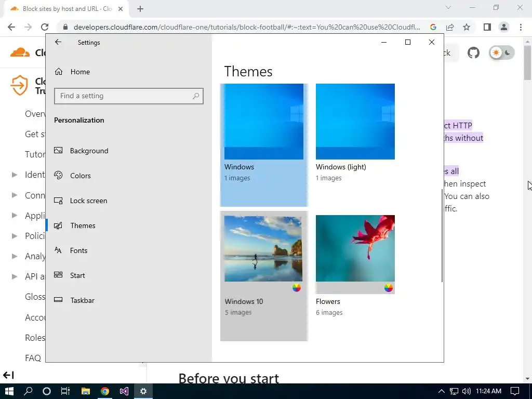Close the Block sites by host tab
The width and height of the screenshot is (532, 399).
click(121, 9)
